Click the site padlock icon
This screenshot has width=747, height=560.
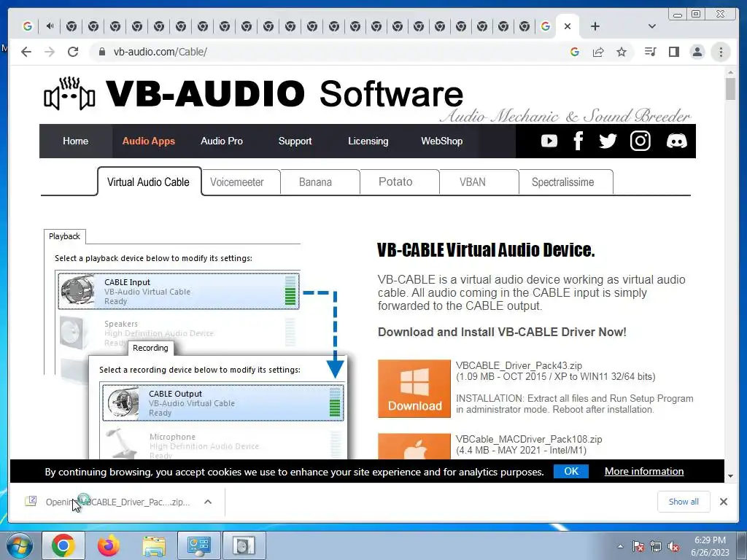click(x=101, y=52)
